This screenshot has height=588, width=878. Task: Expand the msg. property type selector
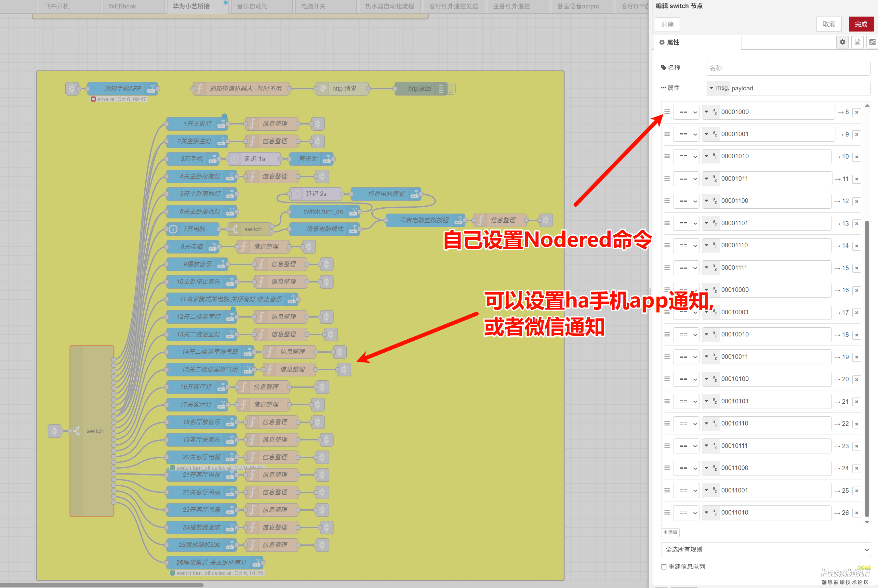pos(718,88)
